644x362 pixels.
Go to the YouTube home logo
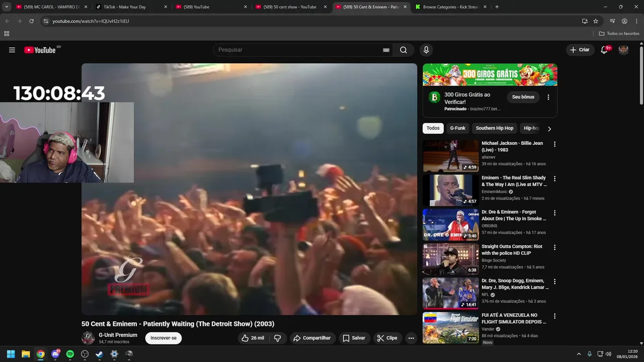coord(40,50)
